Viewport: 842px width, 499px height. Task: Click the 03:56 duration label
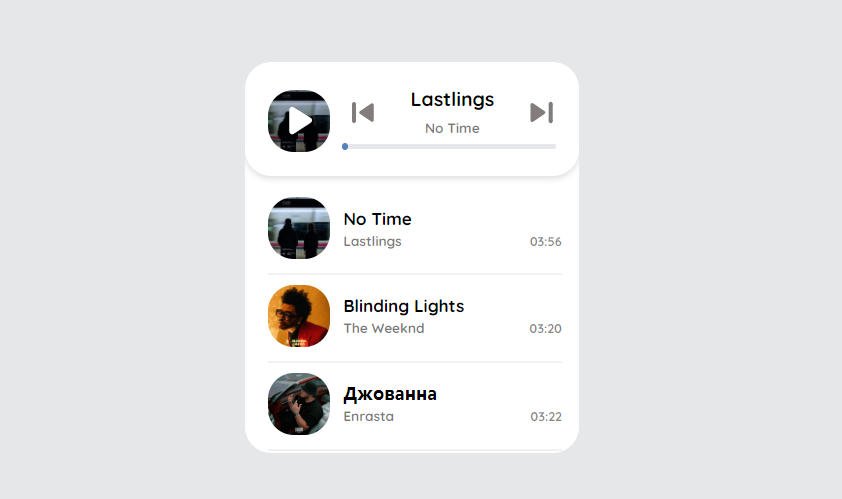(x=546, y=242)
